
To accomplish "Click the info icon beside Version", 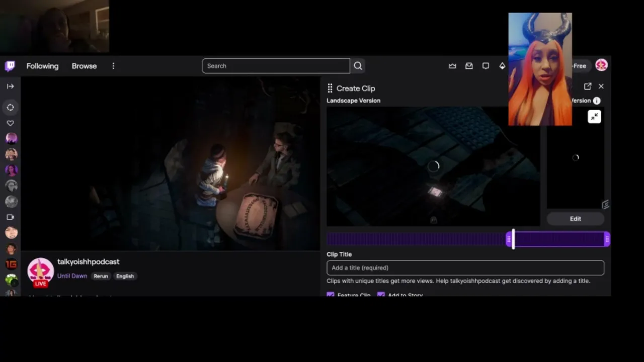I will point(597,101).
